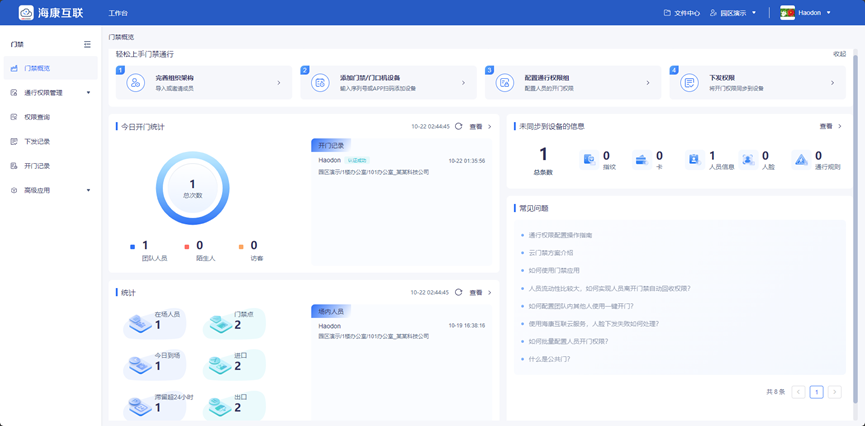Open the Haodon user account dropdown
The width and height of the screenshot is (865, 426).
(806, 13)
